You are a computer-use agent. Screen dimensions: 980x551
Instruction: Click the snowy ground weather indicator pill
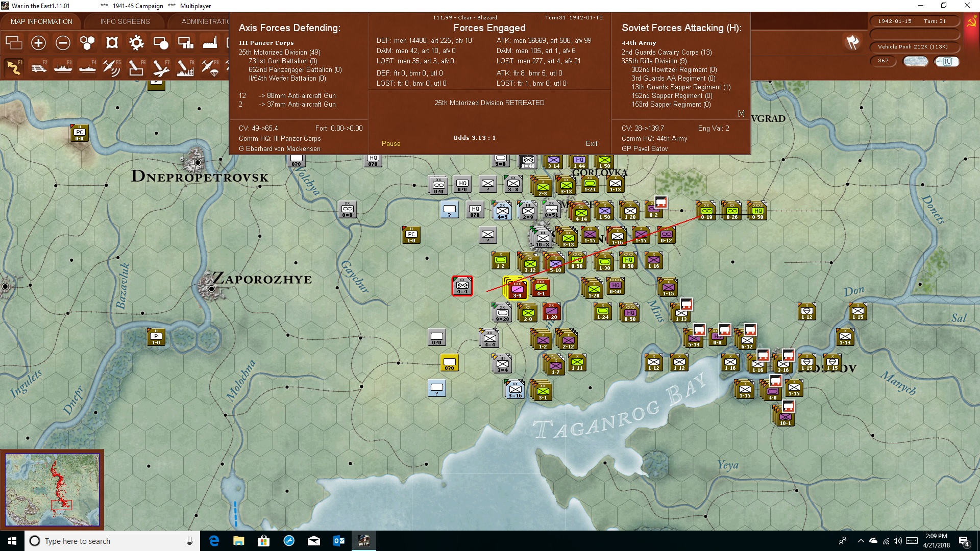click(x=916, y=62)
